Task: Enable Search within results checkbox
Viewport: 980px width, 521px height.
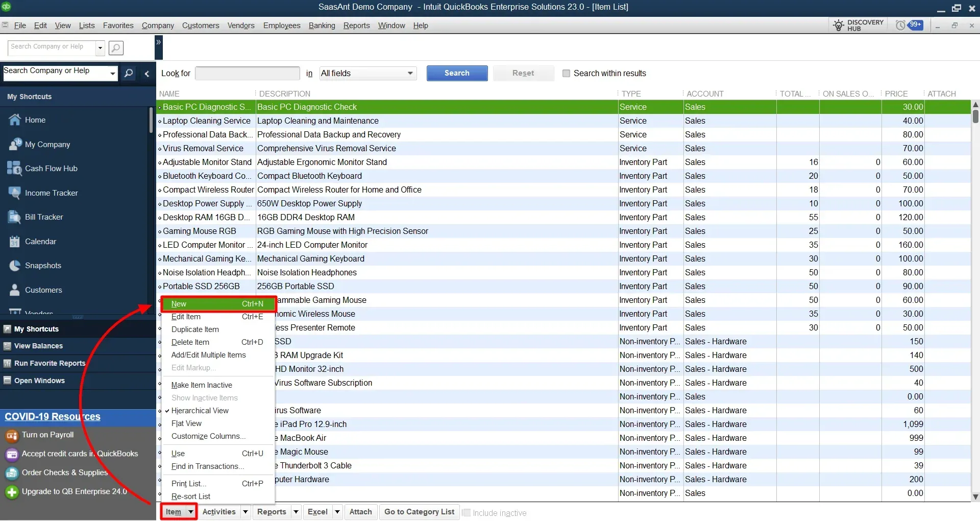Action: tap(566, 74)
